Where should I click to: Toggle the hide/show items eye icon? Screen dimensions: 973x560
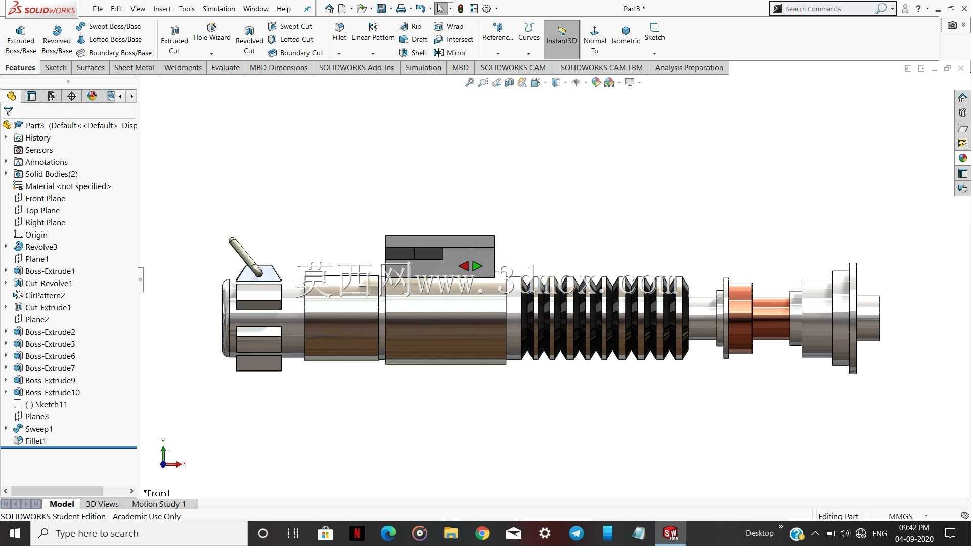(576, 82)
